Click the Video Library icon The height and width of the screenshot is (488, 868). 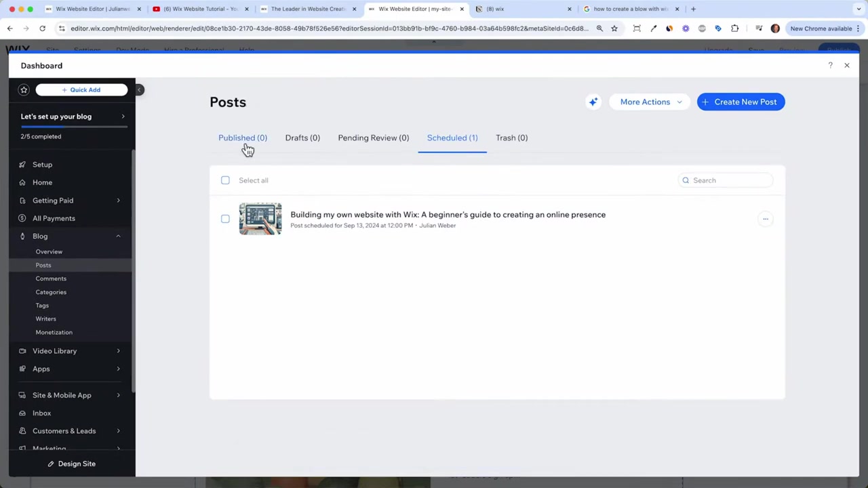pos(22,351)
